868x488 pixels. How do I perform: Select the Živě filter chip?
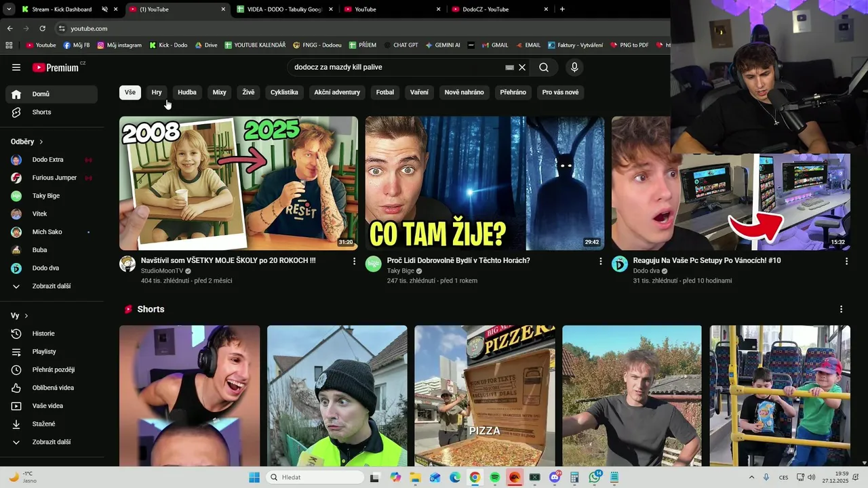[x=248, y=92]
